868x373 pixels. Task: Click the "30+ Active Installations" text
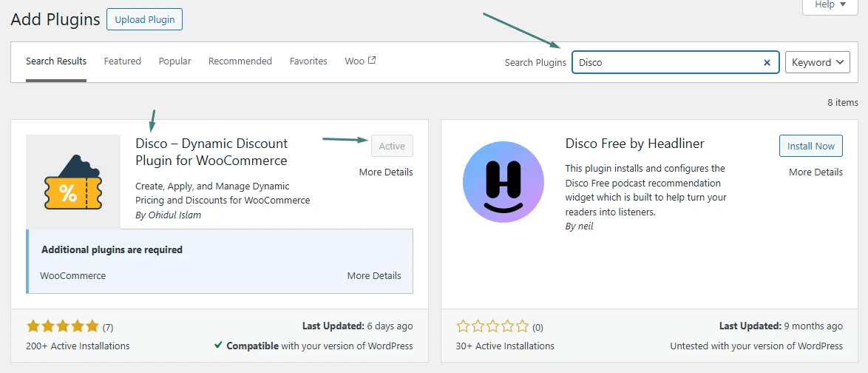505,346
